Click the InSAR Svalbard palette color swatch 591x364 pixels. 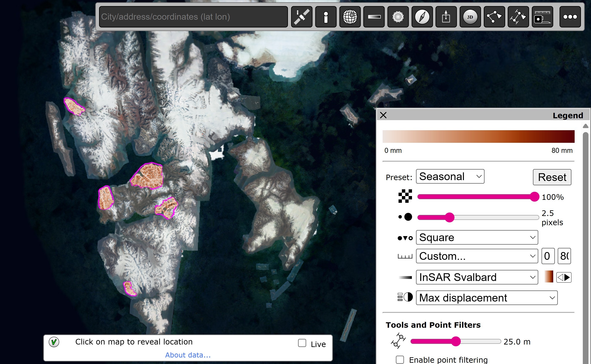[549, 277]
